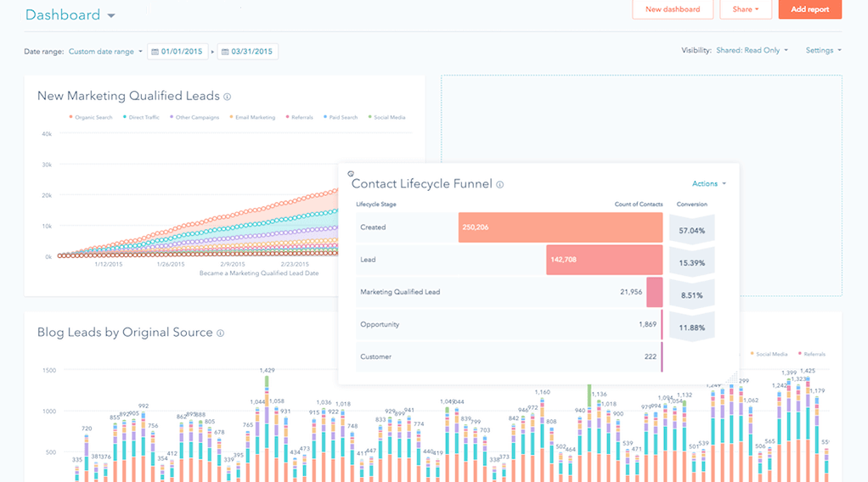Open the Share dropdown button
The image size is (868, 482).
tap(746, 9)
